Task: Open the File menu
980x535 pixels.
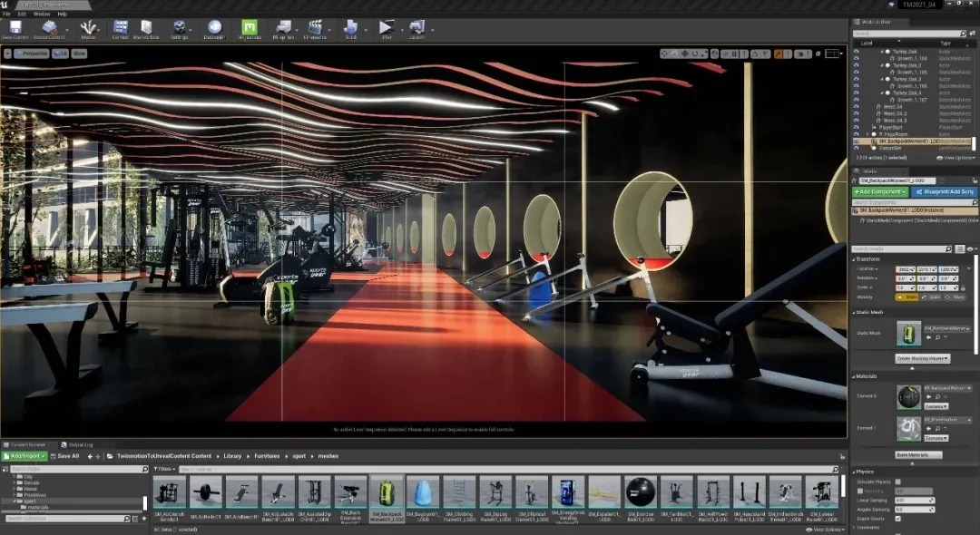Action: (x=7, y=14)
